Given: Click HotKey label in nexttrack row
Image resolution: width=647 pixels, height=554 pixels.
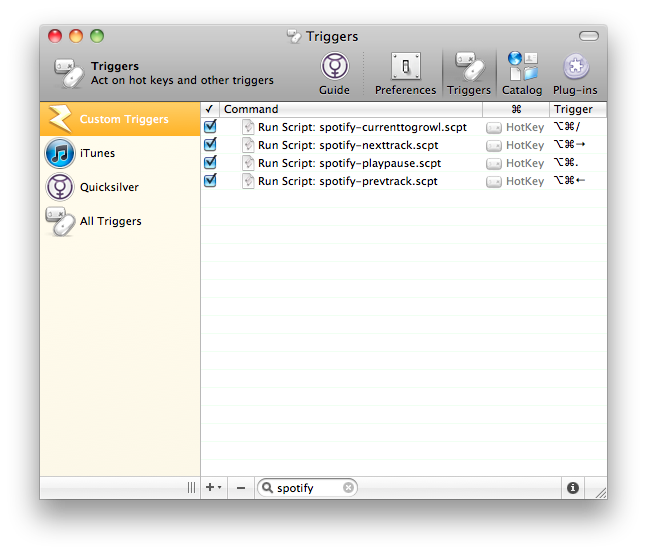Looking at the screenshot, I should pyautogui.click(x=525, y=146).
